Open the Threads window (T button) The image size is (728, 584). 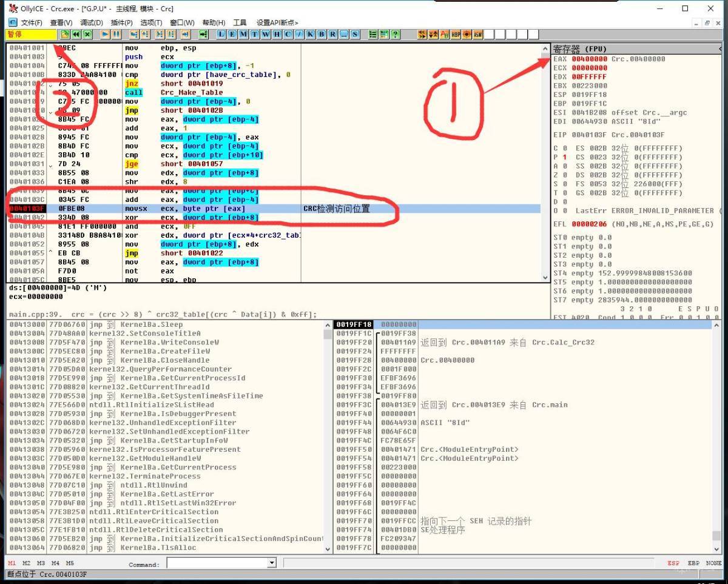pos(254,34)
